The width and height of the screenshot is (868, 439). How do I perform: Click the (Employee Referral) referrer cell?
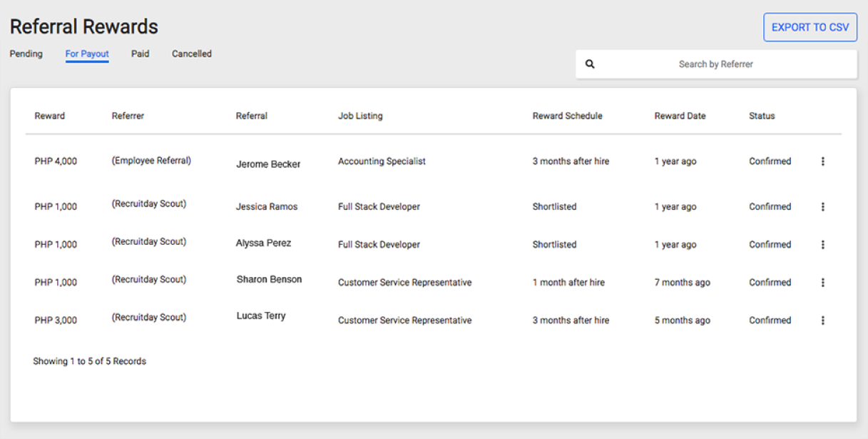point(151,161)
